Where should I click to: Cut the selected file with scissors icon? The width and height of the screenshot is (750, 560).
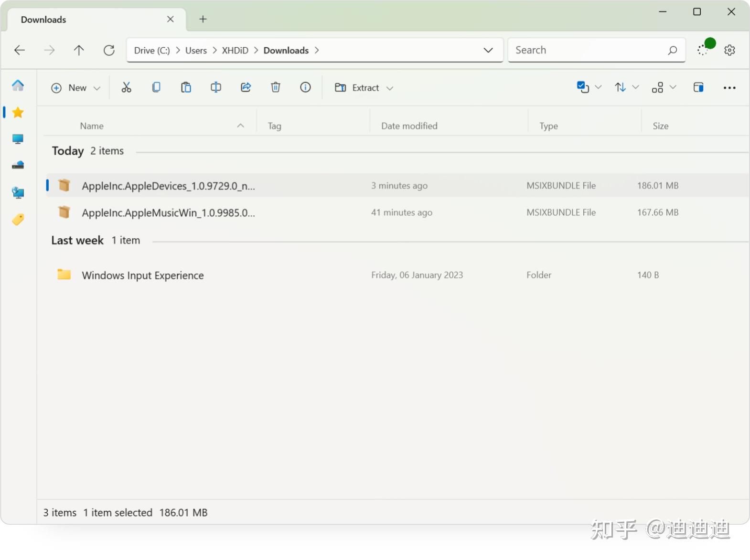[126, 87]
